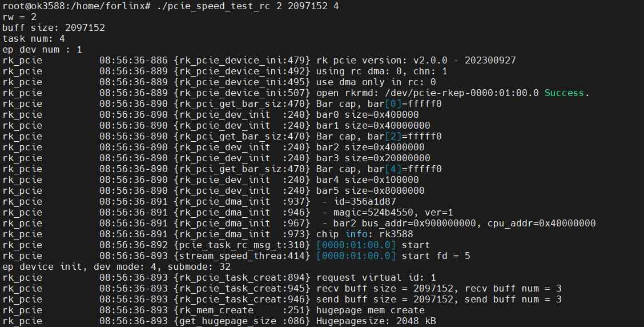
Task: Click the highlighted [4] bar index
Action: pyautogui.click(x=393, y=169)
